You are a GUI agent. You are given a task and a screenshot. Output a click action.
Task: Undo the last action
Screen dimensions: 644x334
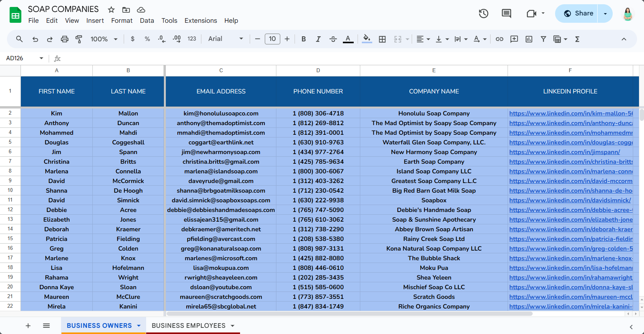[35, 39]
